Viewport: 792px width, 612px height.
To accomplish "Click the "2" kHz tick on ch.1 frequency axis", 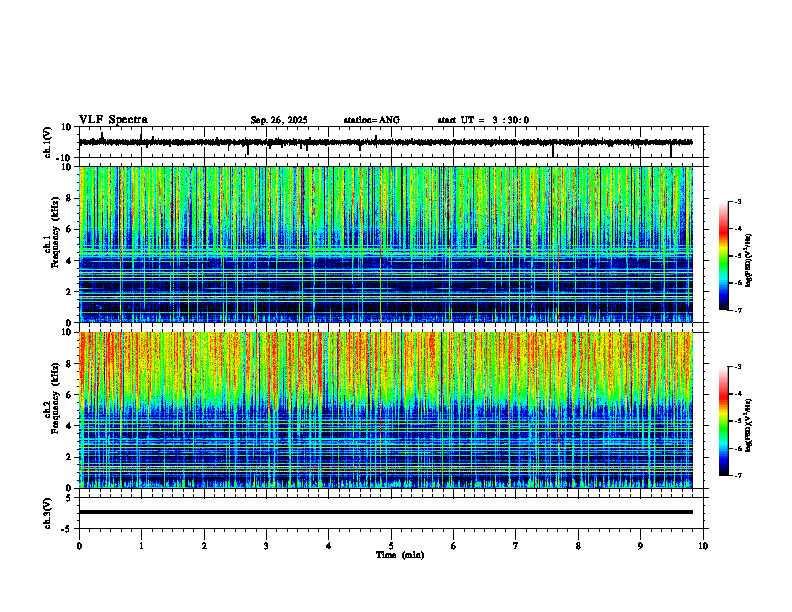I will tap(70, 291).
